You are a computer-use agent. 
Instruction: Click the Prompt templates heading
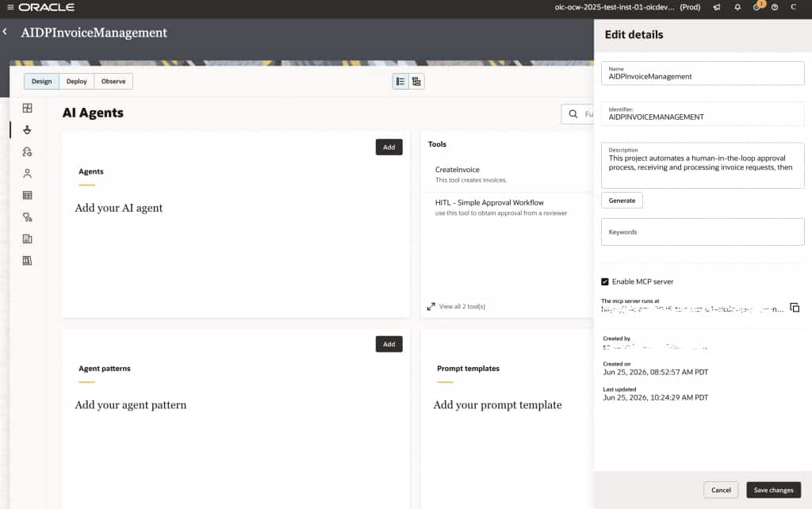[x=468, y=368]
